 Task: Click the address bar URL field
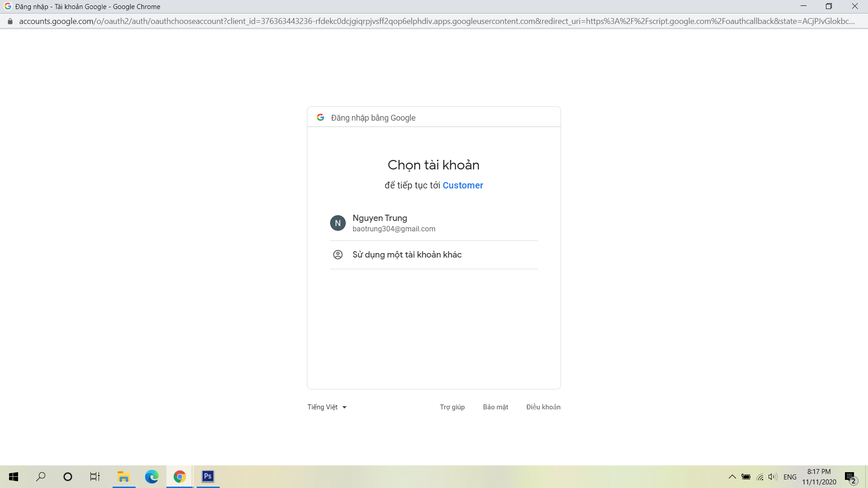pos(434,21)
